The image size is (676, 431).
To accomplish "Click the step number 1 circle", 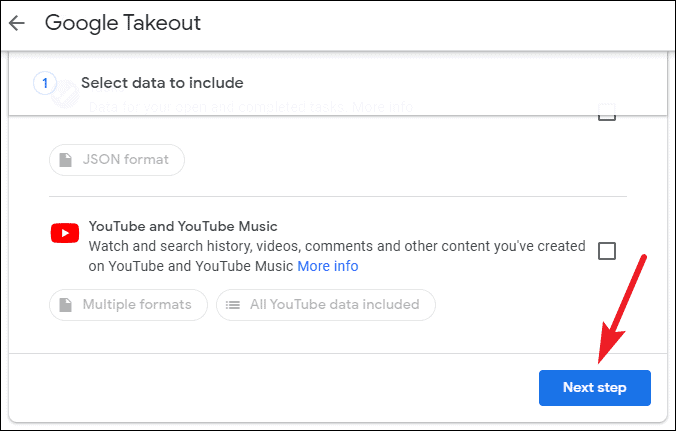I will [45, 83].
